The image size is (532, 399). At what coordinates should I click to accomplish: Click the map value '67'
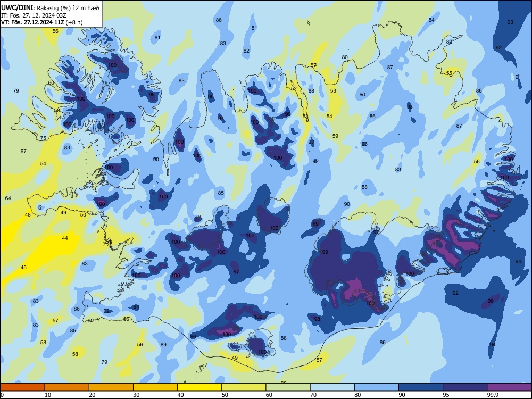(x=23, y=151)
